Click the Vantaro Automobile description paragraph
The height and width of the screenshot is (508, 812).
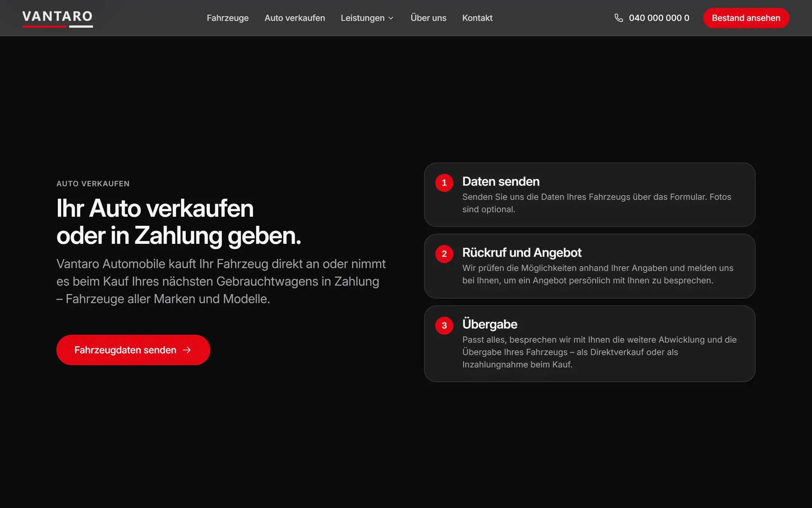[x=221, y=281]
